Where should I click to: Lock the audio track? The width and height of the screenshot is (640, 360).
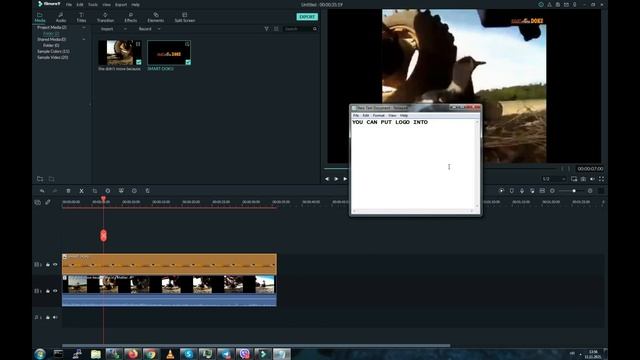48,317
